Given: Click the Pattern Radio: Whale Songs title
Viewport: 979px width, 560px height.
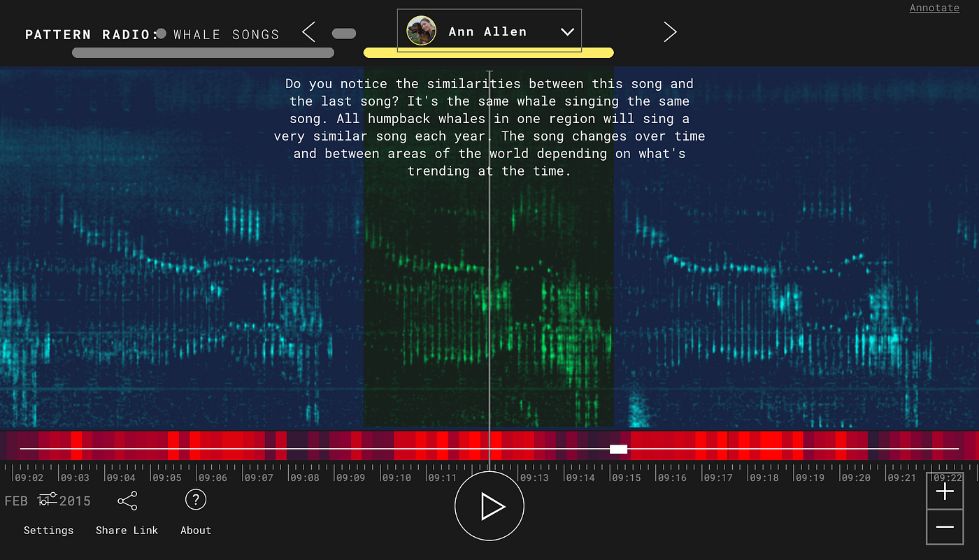Looking at the screenshot, I should coord(152,34).
